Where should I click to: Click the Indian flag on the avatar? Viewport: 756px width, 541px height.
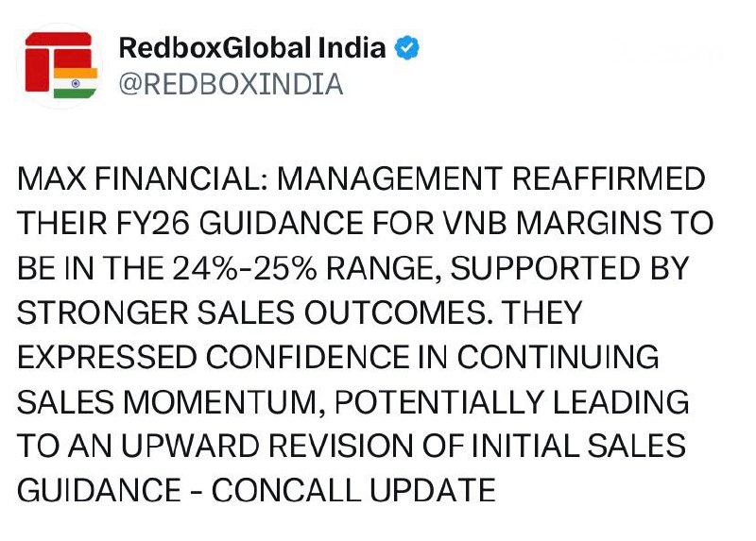pos(75,82)
